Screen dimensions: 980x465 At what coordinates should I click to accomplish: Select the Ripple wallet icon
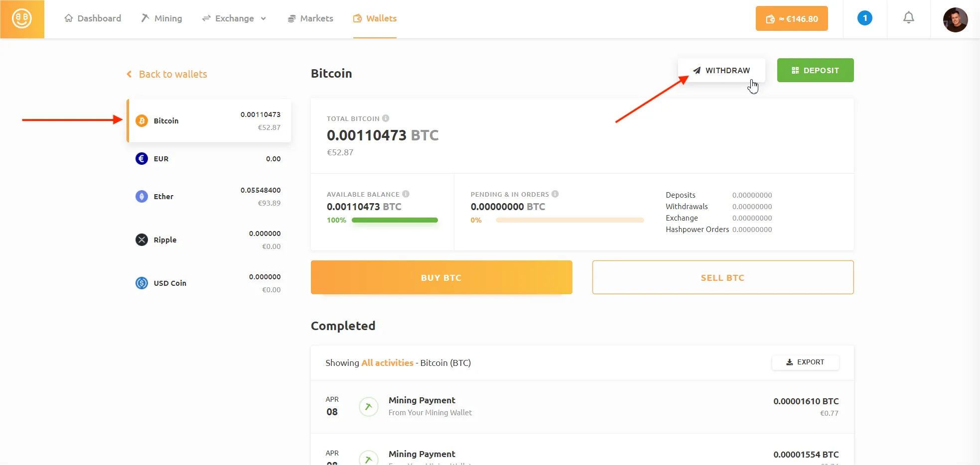coord(142,240)
